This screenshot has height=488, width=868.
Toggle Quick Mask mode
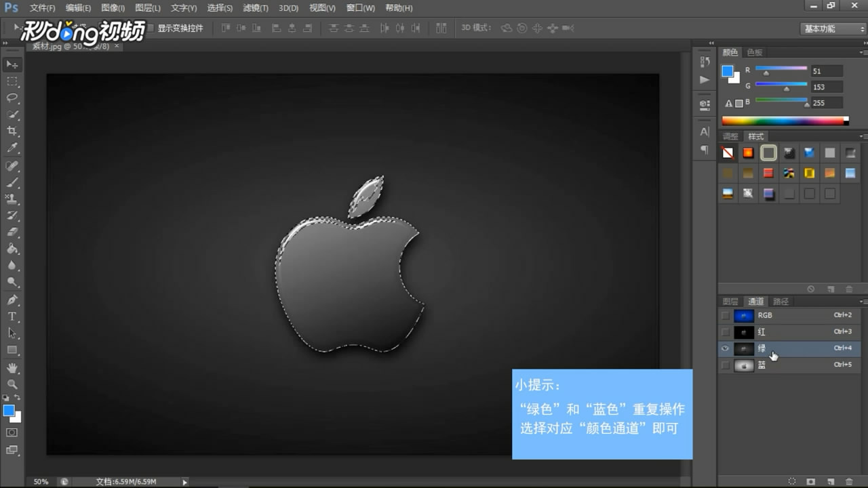pyautogui.click(x=12, y=432)
